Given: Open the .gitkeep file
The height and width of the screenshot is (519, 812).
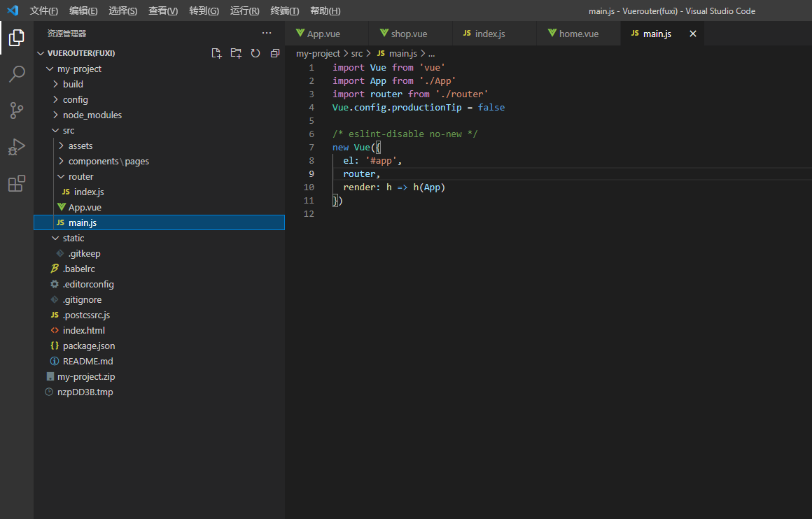Looking at the screenshot, I should coord(159,253).
